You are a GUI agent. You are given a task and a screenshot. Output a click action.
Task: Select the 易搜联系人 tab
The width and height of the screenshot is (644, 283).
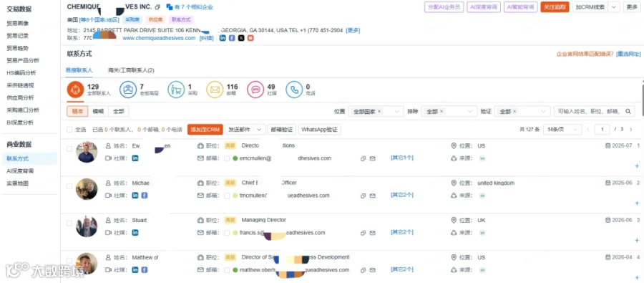[79, 70]
